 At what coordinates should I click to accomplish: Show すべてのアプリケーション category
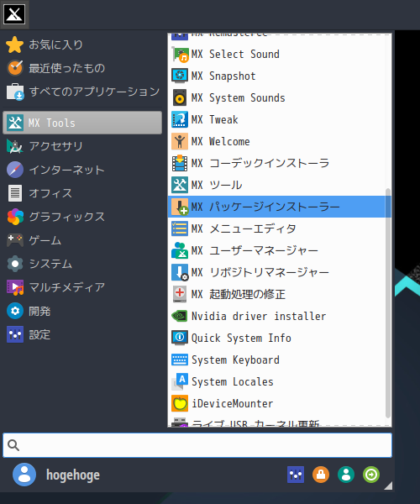click(82, 92)
